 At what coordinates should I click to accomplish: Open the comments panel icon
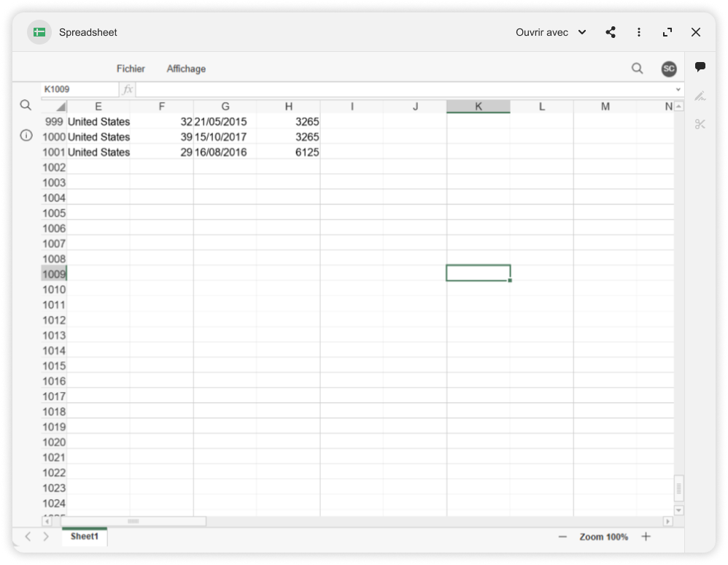(700, 67)
